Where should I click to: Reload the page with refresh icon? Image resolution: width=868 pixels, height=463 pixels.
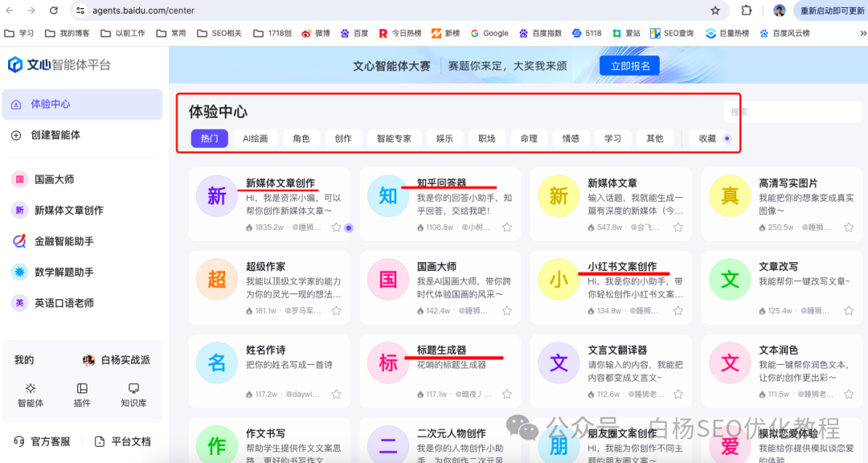pos(54,10)
